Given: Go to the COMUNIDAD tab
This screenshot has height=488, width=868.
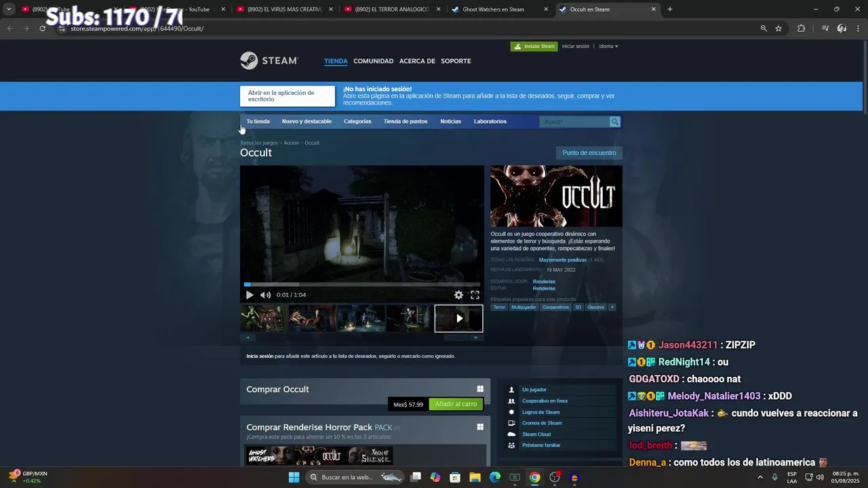Looking at the screenshot, I should [373, 61].
